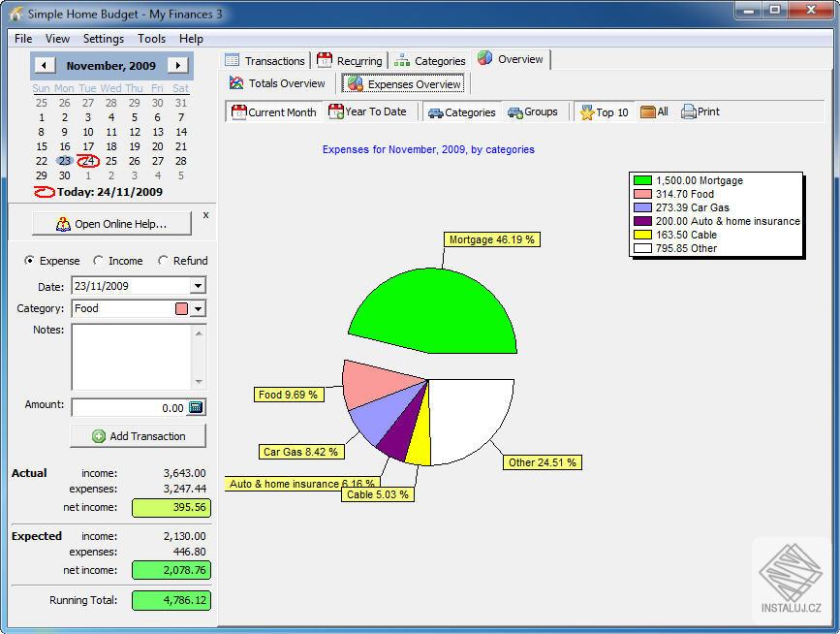Open the File menu
The width and height of the screenshot is (840, 634).
click(23, 39)
